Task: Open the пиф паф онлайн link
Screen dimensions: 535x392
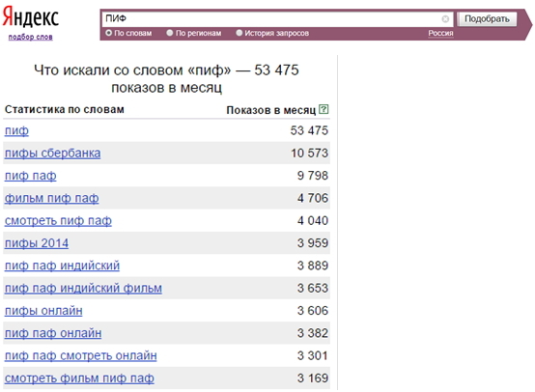Action: pyautogui.click(x=53, y=333)
